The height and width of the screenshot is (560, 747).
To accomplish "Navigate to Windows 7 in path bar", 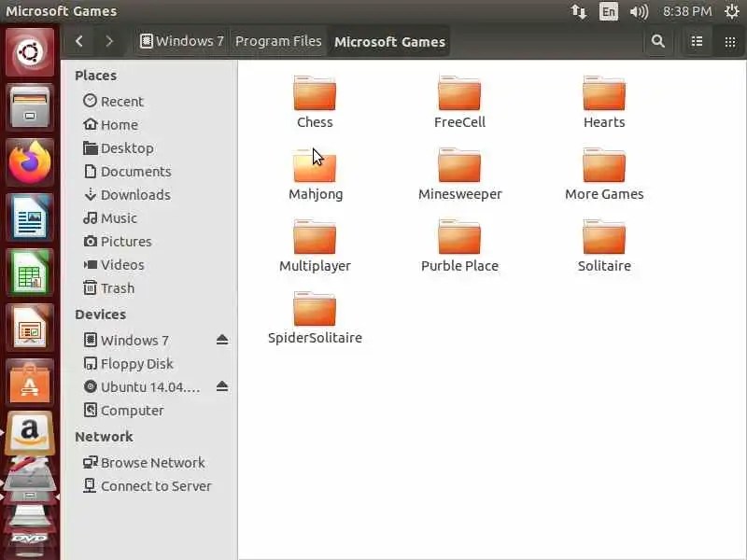I will (x=182, y=41).
